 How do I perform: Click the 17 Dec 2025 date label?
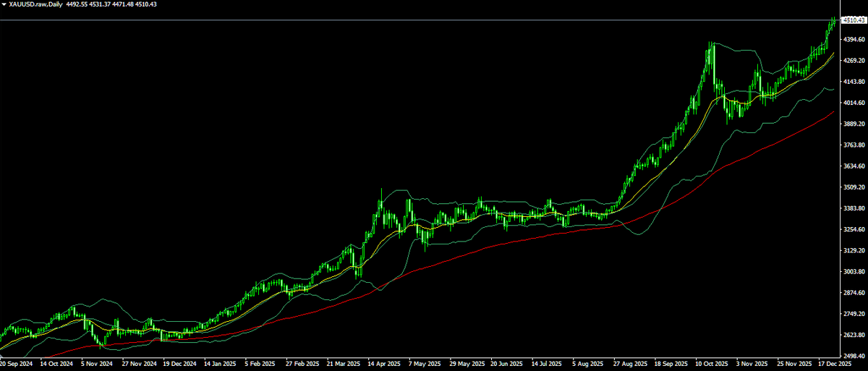pos(835,365)
